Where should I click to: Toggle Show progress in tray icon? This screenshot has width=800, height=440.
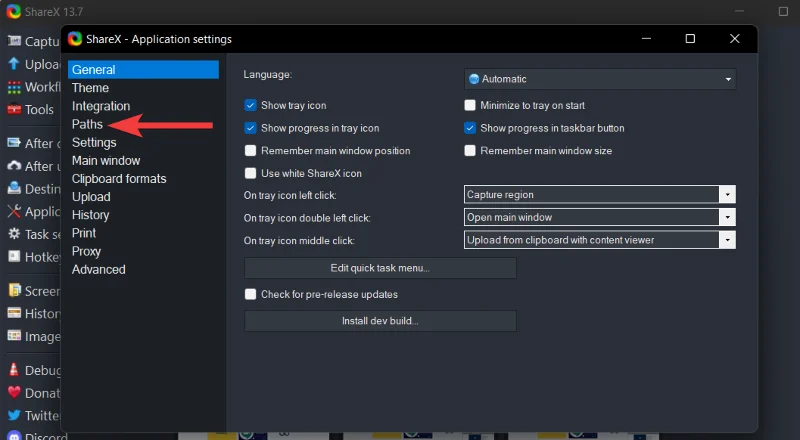pos(250,128)
